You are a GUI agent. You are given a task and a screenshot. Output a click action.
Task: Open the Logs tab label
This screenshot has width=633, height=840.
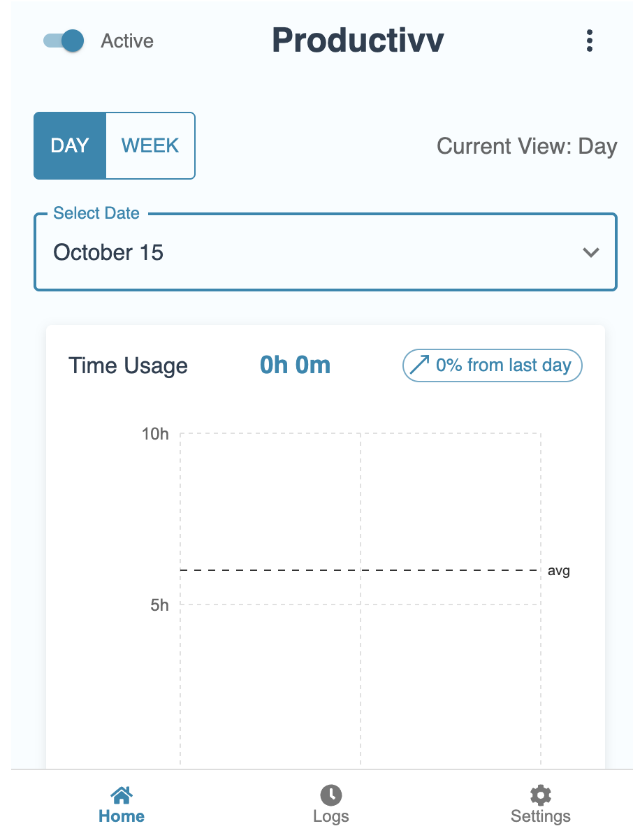331,816
